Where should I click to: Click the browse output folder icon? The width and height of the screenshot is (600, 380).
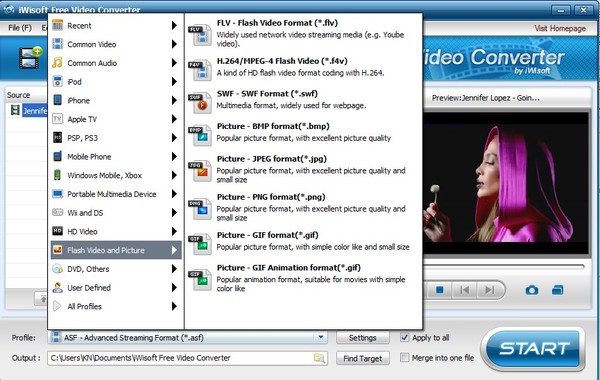click(319, 358)
